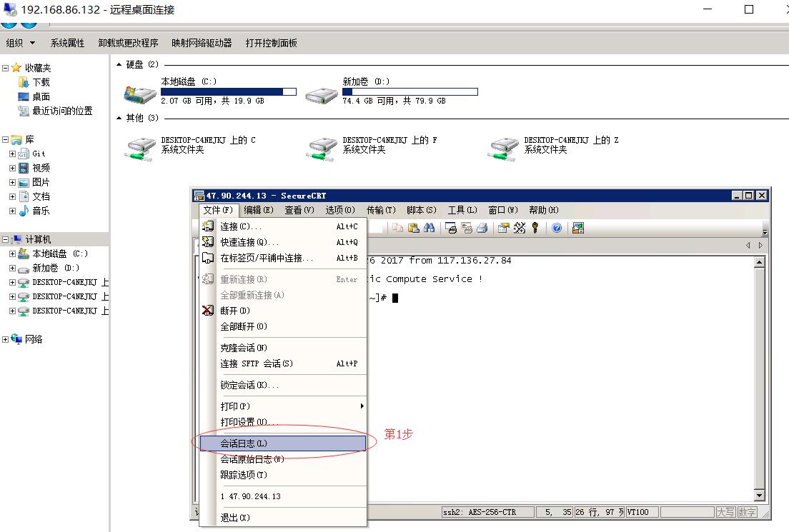Click the blue Help question mark icon
This screenshot has width=789, height=532.
(557, 229)
